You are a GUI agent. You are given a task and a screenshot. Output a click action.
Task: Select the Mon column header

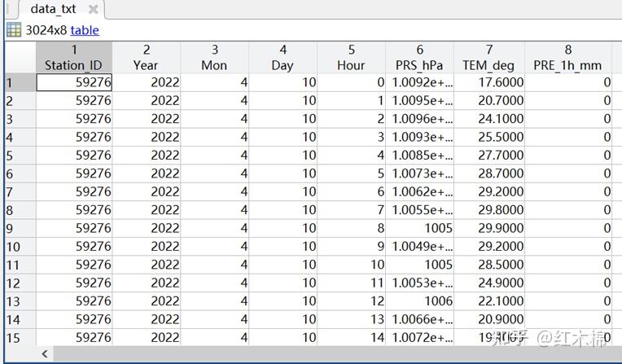(215, 58)
